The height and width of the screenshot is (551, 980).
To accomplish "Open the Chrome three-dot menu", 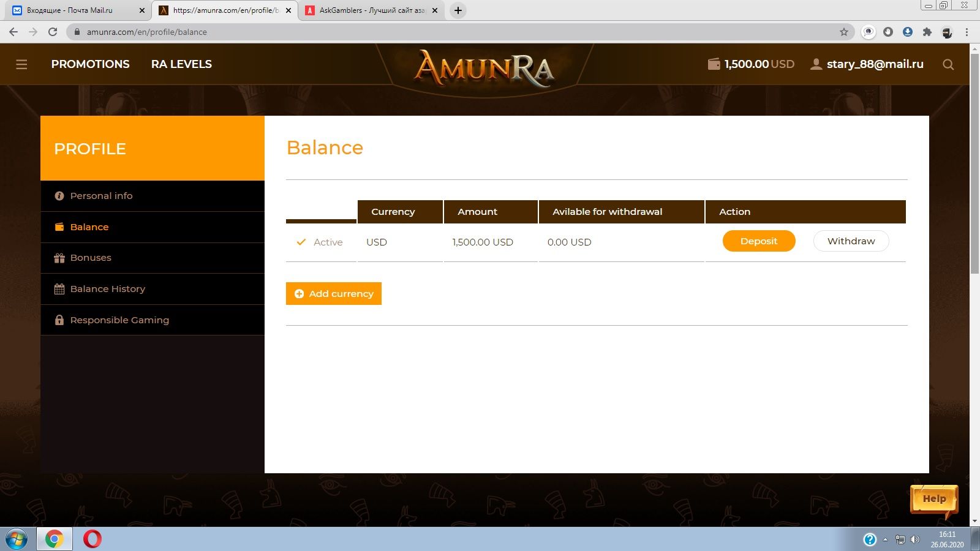I will 967,32.
